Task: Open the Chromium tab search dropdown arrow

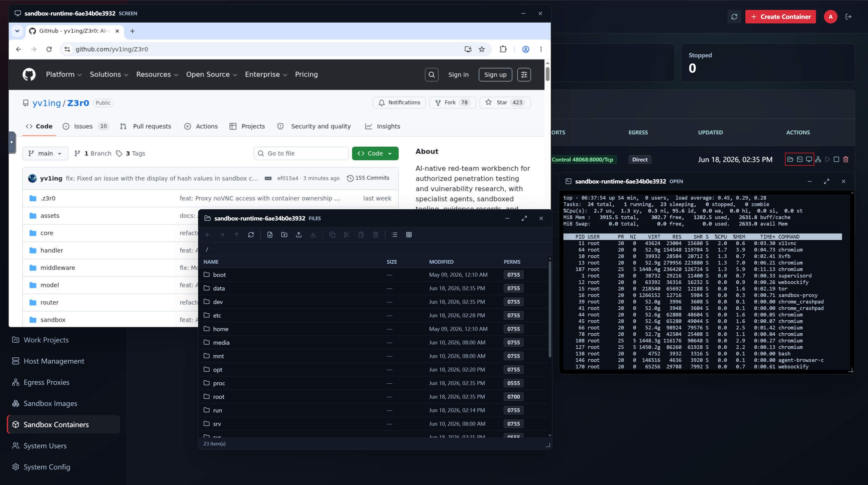Action: pyautogui.click(x=17, y=31)
